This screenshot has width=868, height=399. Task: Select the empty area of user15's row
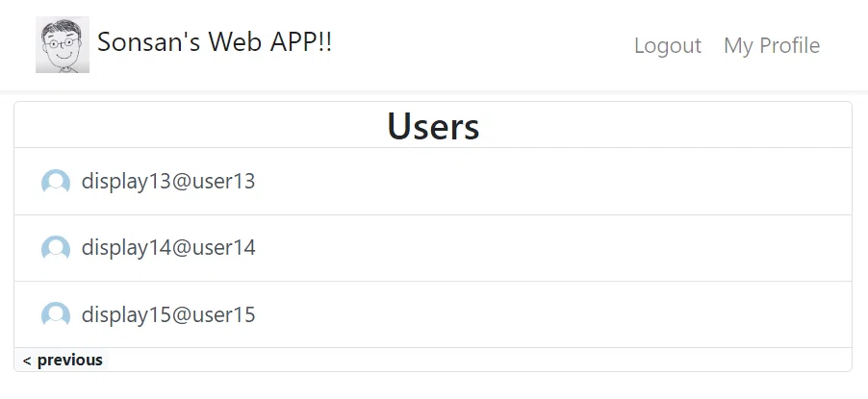click(553, 314)
